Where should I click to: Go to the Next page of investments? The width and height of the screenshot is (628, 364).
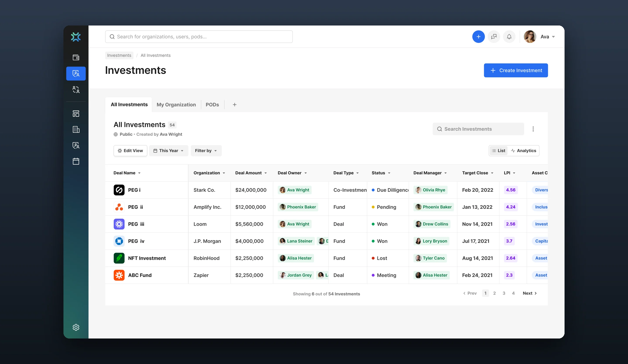pyautogui.click(x=530, y=293)
